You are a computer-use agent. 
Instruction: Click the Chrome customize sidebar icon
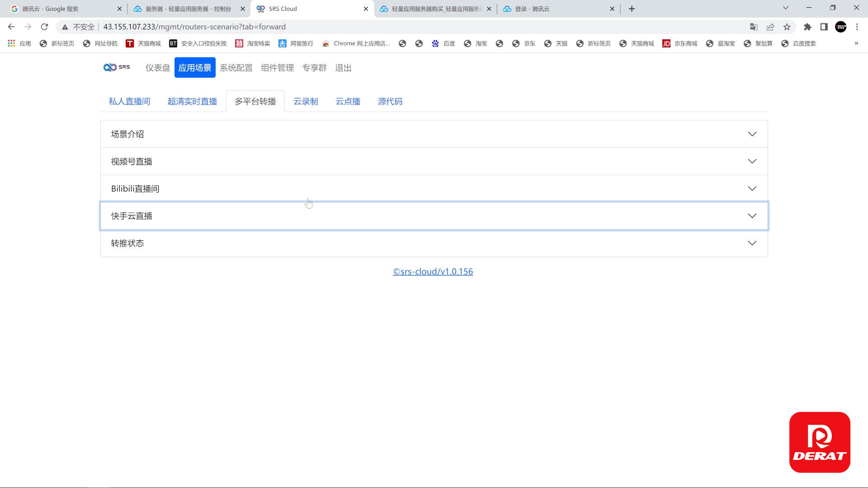pos(824,27)
